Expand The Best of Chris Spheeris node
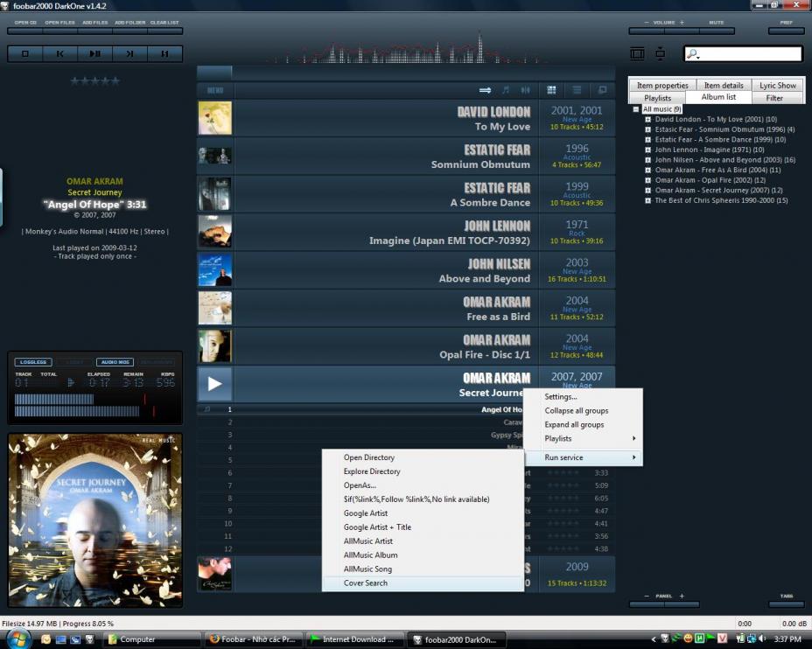The height and width of the screenshot is (649, 812). [x=647, y=200]
